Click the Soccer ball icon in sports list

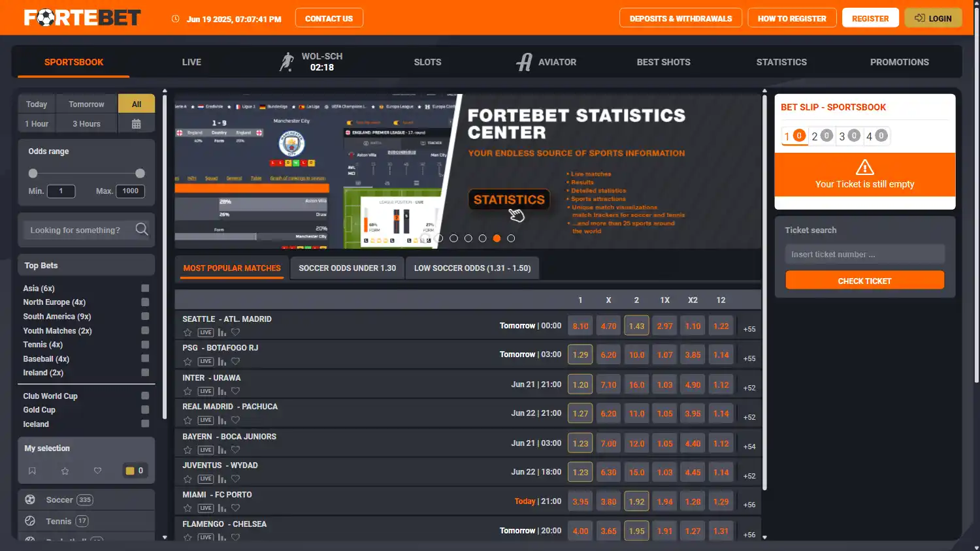30,499
